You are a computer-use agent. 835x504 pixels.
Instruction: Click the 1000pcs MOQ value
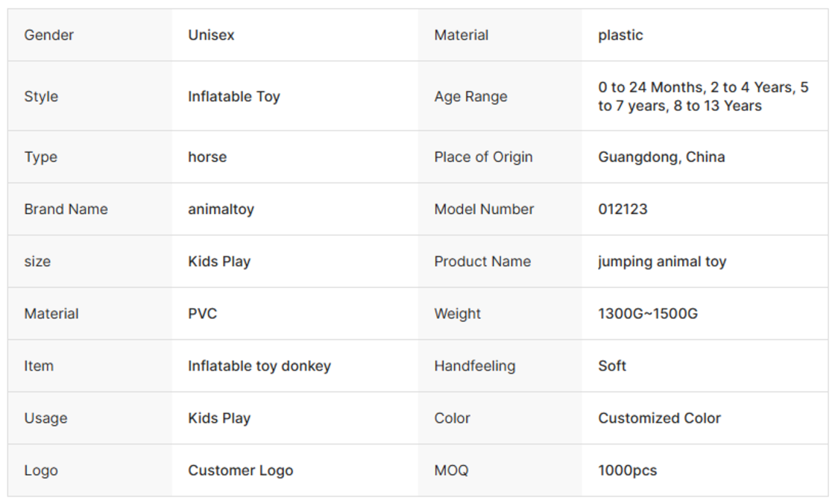pyautogui.click(x=627, y=470)
